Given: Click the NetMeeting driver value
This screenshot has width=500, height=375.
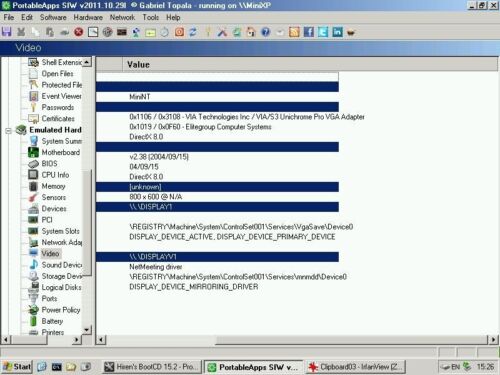Looking at the screenshot, I should click(x=156, y=267).
